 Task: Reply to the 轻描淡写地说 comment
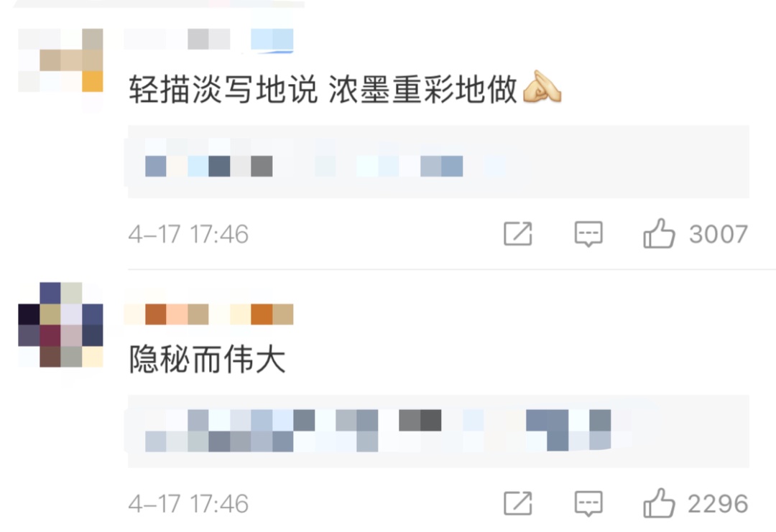588,234
